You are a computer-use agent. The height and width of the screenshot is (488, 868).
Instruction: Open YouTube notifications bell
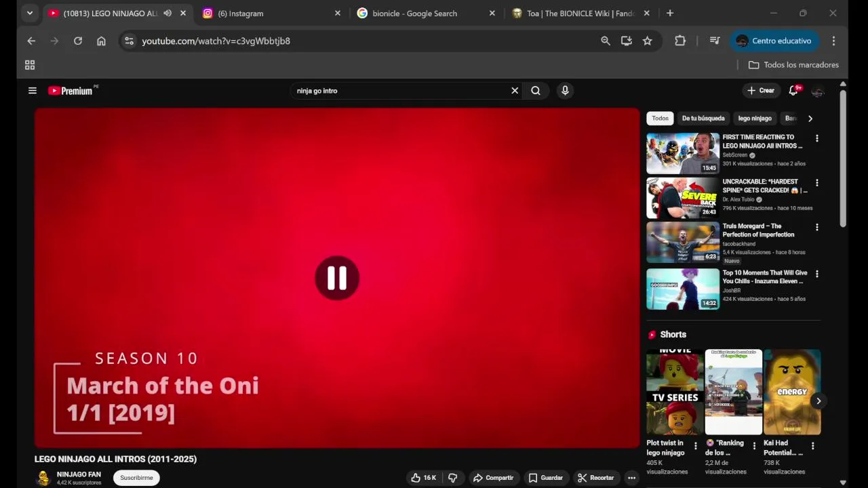click(793, 91)
